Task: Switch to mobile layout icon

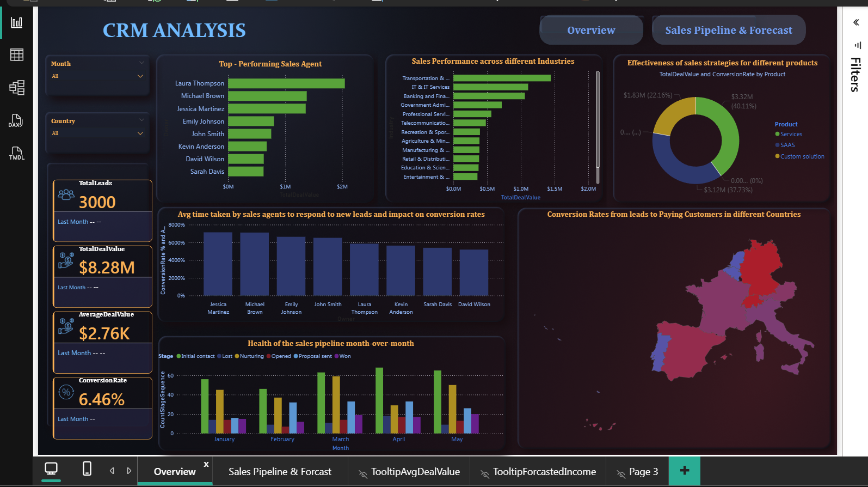Action: (x=87, y=468)
